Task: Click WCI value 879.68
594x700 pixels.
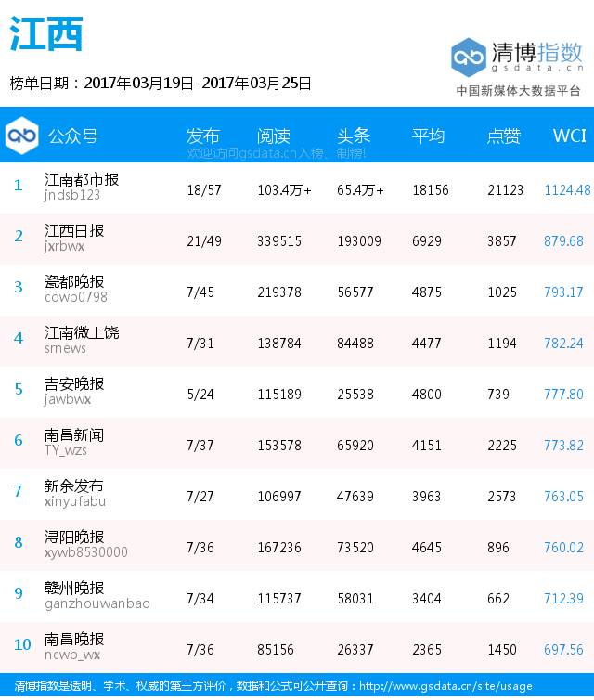Action: 563,241
